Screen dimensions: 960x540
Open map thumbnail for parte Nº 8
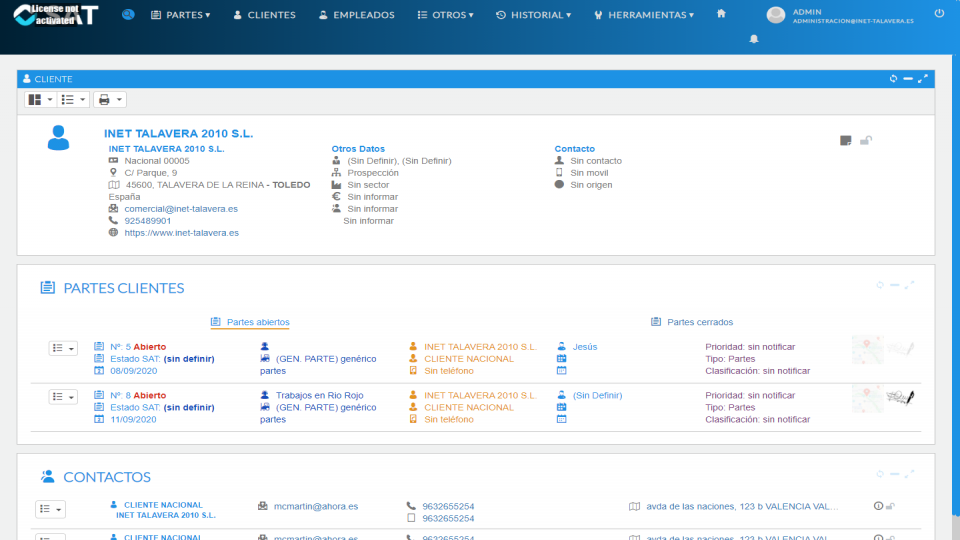(x=868, y=399)
